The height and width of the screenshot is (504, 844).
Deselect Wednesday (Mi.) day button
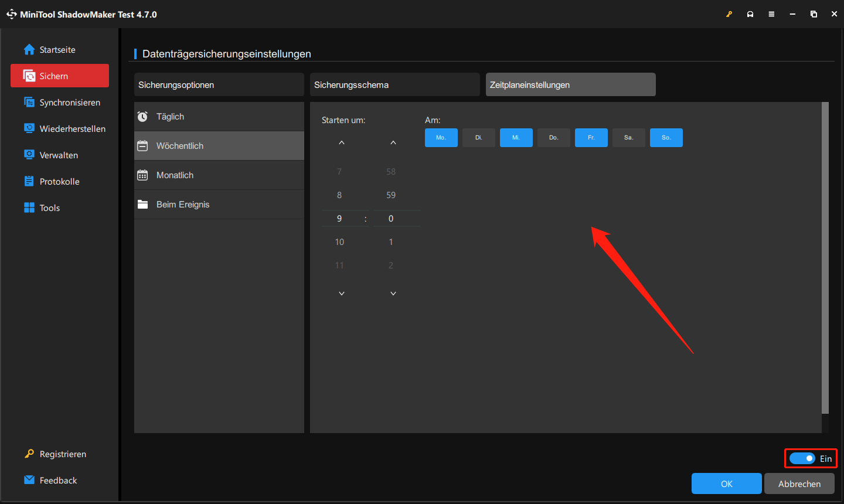coord(516,138)
